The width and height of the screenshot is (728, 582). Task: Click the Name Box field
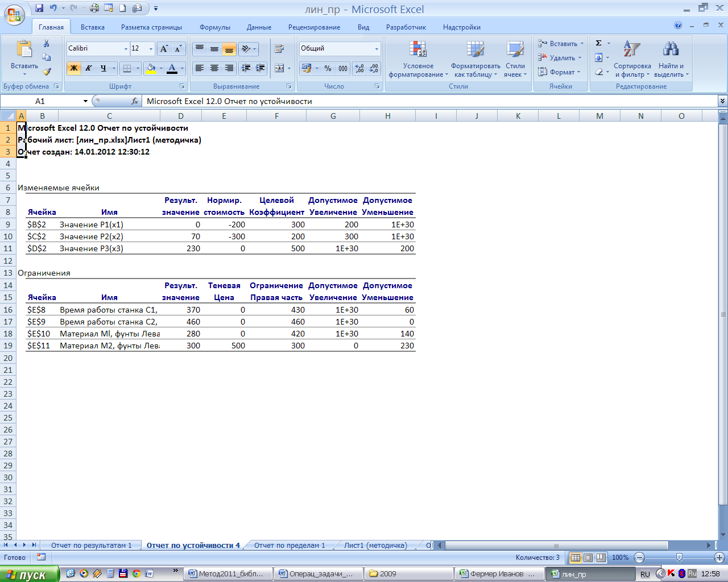[x=41, y=101]
